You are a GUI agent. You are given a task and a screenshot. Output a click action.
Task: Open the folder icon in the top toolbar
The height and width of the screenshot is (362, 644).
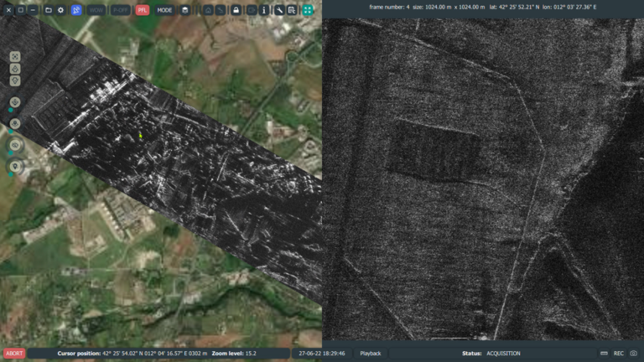(x=49, y=10)
